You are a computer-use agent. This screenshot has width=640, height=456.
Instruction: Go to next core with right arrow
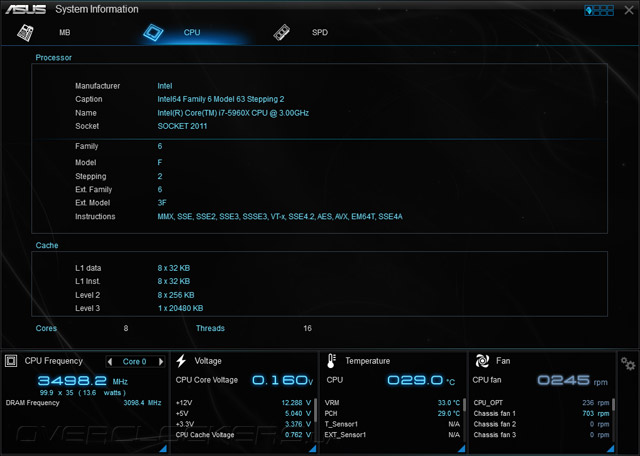click(x=161, y=362)
